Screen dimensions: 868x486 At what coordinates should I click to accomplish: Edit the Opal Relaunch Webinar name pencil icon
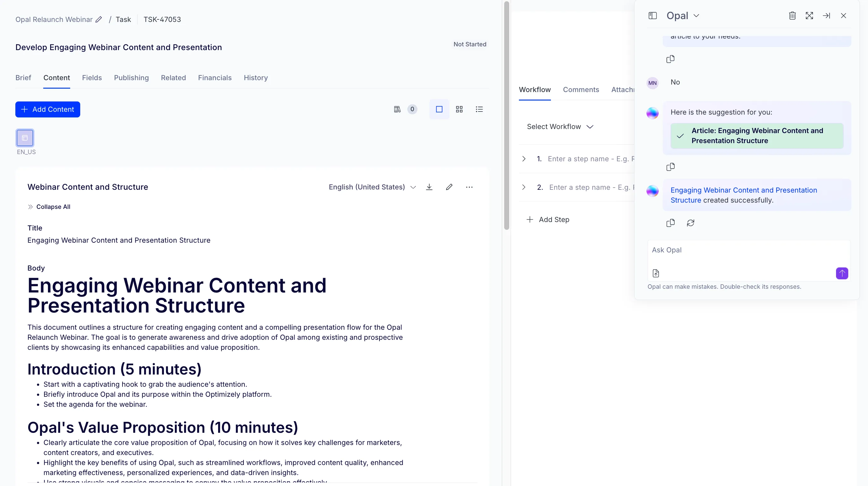click(99, 19)
